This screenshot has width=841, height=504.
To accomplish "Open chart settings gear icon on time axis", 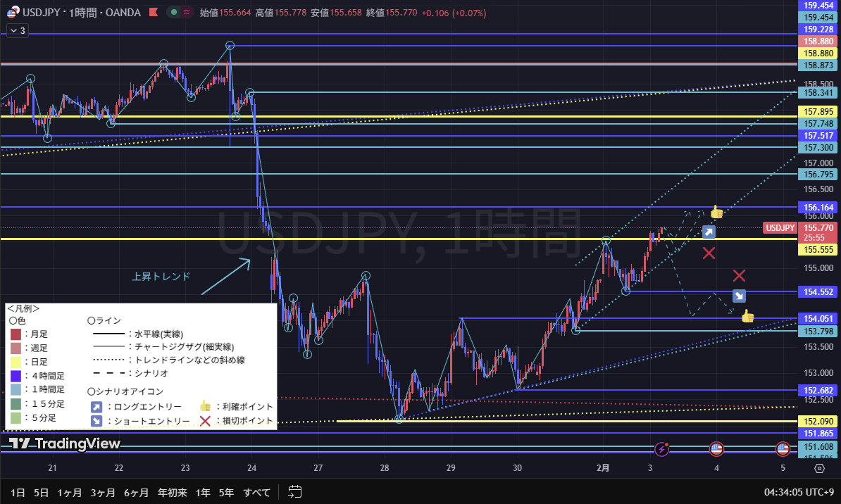I will click(x=819, y=468).
